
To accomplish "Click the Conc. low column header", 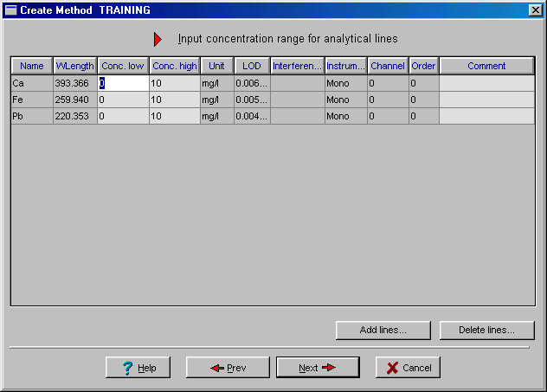I will 123,66.
